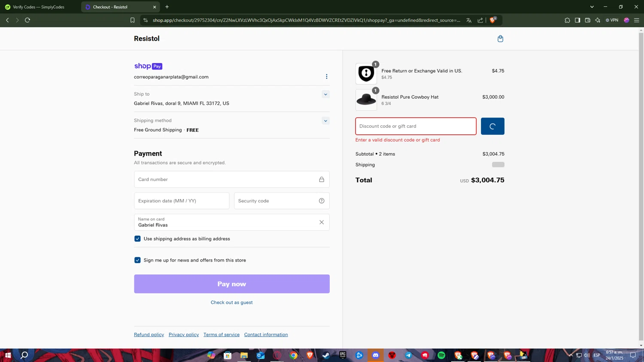The image size is (644, 362).
Task: Uncheck Sign me up for news and offers
Action: (137, 260)
